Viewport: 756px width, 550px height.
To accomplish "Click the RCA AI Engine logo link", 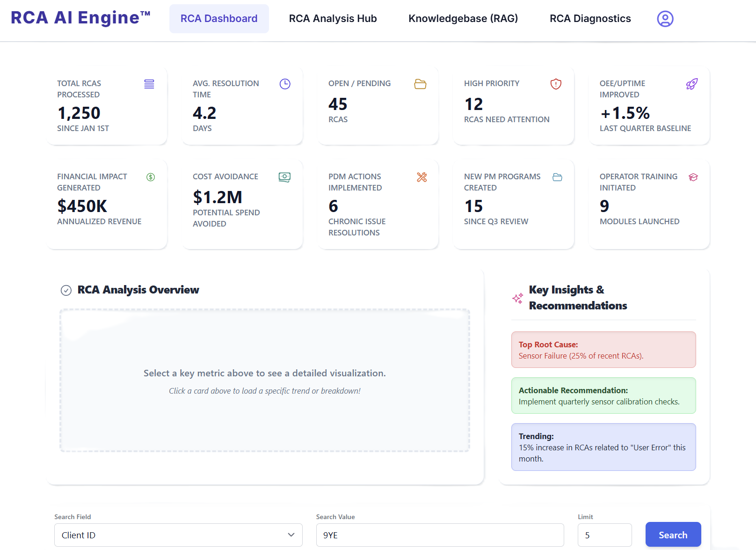I will point(80,18).
